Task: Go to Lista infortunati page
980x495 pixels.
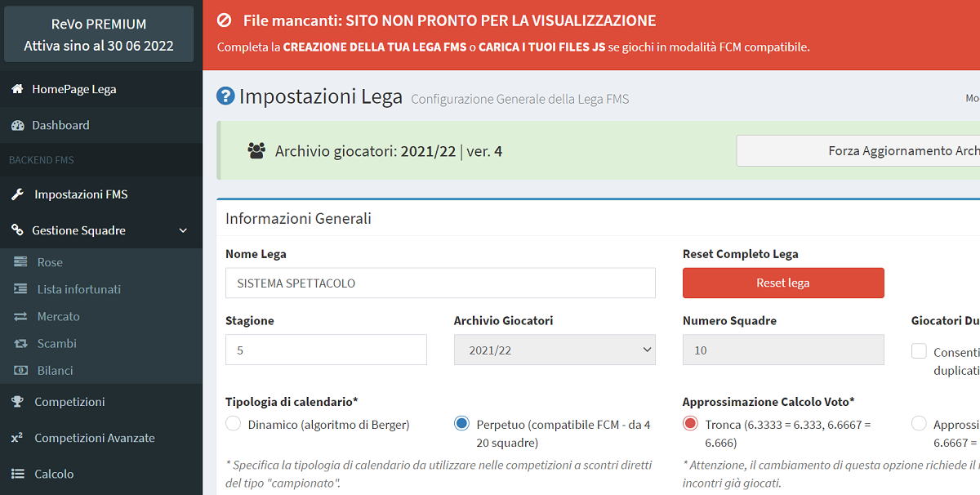Action: 78,289
